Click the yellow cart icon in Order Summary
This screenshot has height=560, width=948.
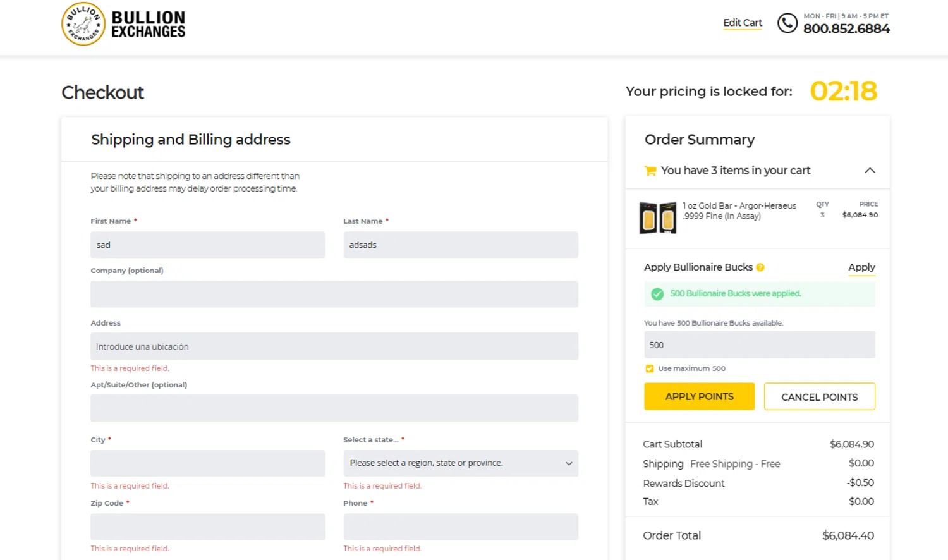(x=650, y=171)
